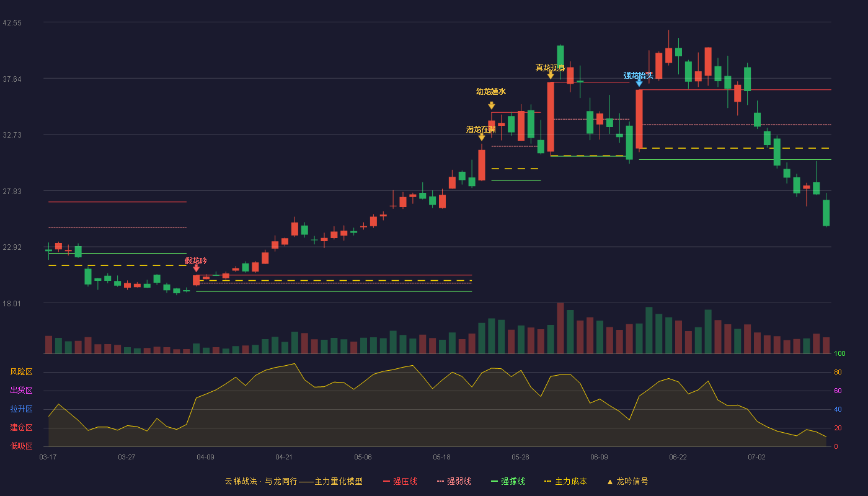Select the 风险区 zone label
Image resolution: width=868 pixels, height=496 pixels.
(x=21, y=372)
